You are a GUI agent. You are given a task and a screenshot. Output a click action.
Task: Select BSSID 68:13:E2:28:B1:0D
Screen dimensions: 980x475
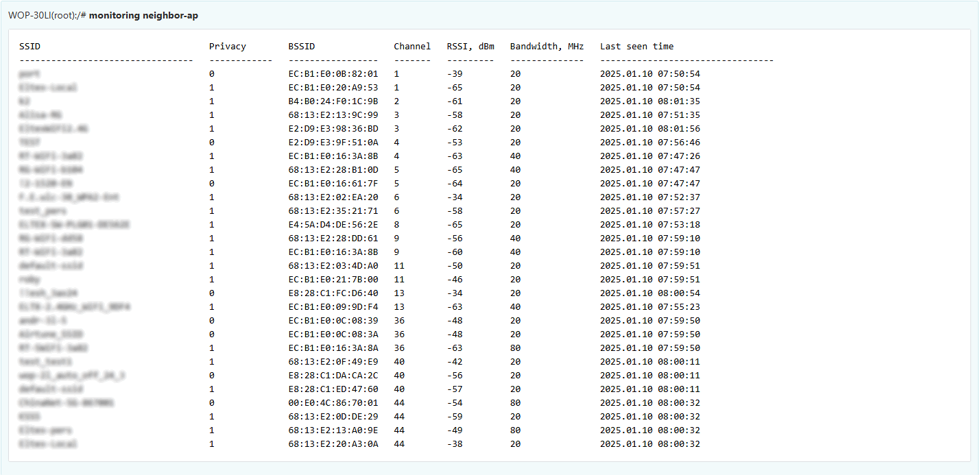(x=333, y=170)
